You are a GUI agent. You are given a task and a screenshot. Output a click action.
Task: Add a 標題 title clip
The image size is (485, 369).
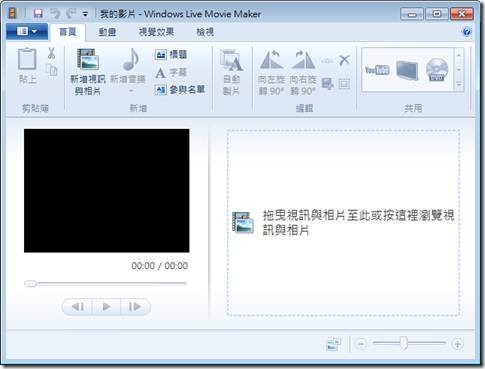click(171, 54)
